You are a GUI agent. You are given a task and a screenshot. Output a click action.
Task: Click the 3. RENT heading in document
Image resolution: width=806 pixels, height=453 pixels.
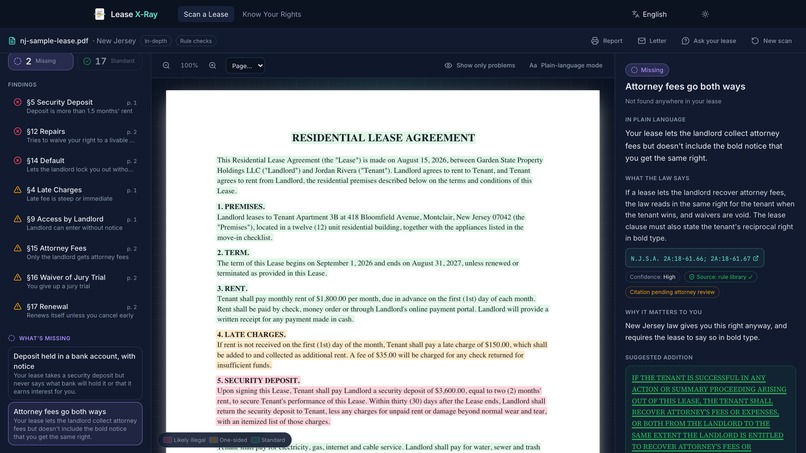point(232,288)
